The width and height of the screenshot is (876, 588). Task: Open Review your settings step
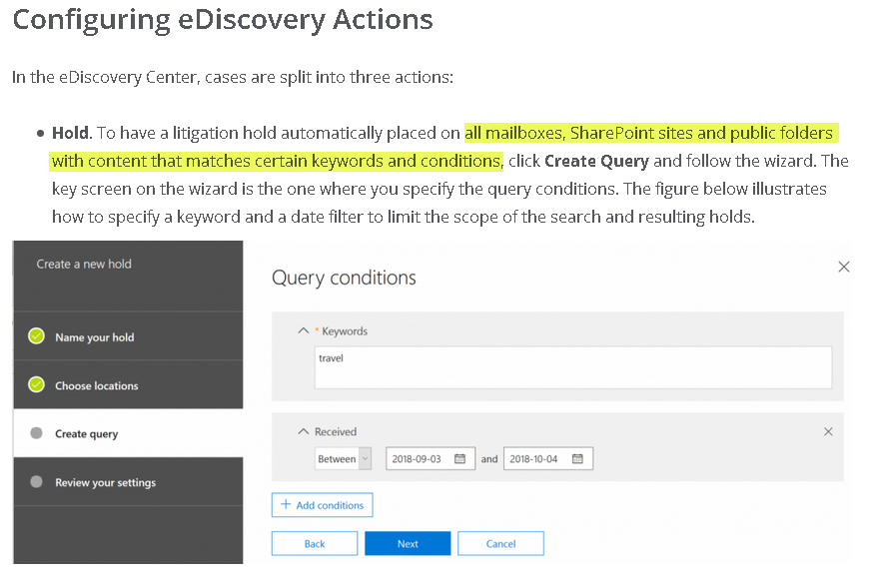click(x=128, y=482)
